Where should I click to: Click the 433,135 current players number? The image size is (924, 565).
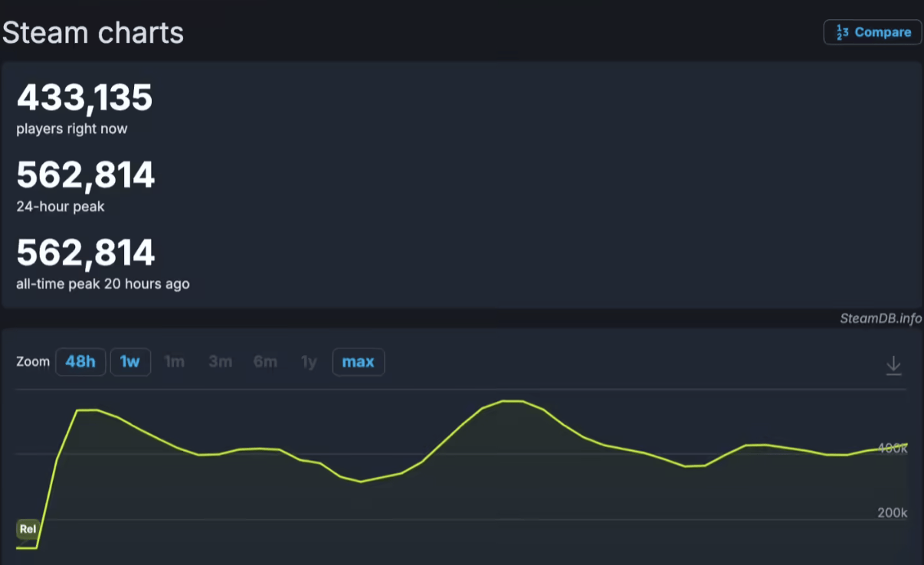[x=85, y=98]
